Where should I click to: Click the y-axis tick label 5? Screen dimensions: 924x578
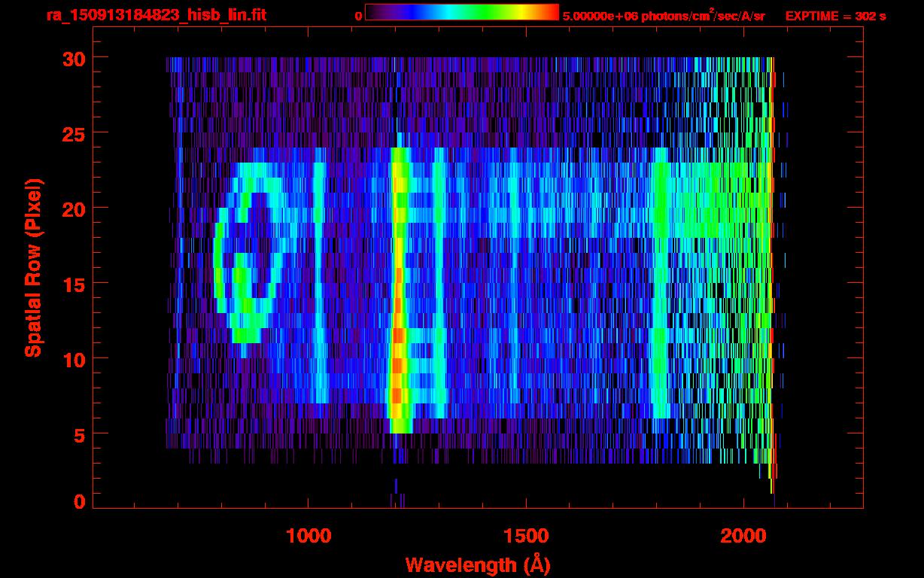coord(81,434)
